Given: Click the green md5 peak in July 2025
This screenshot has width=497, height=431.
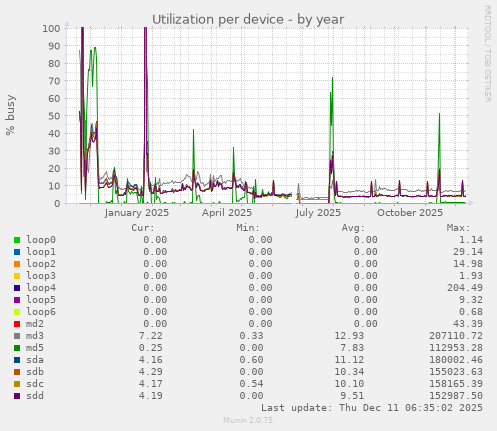Looking at the screenshot, I should [x=332, y=78].
